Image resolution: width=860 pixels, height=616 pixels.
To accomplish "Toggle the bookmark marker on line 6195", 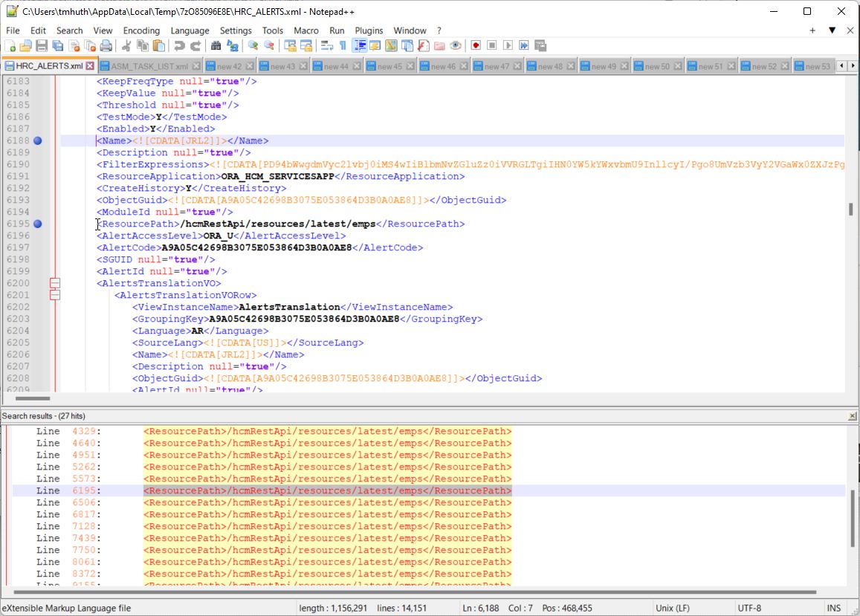I will 37,224.
